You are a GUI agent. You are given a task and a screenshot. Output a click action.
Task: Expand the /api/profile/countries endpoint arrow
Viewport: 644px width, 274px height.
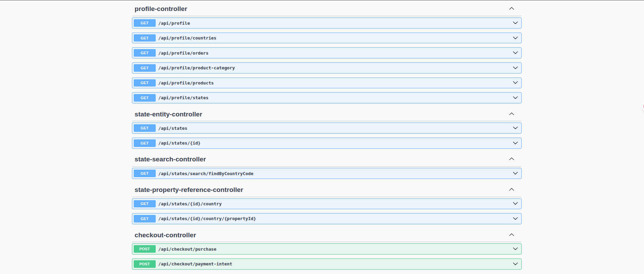pyautogui.click(x=515, y=38)
